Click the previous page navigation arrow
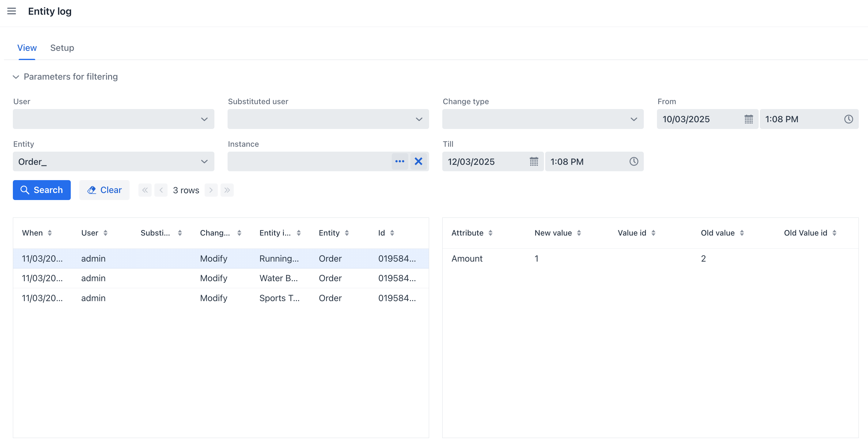The width and height of the screenshot is (868, 446). [161, 190]
